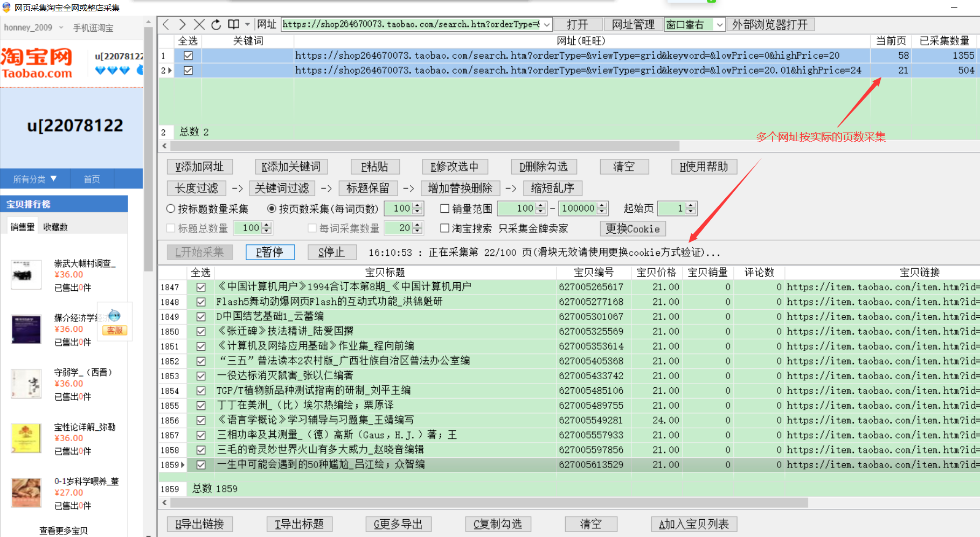The width and height of the screenshot is (980, 537).
Task: Click the blue hearts seller rating icon
Action: (112, 70)
